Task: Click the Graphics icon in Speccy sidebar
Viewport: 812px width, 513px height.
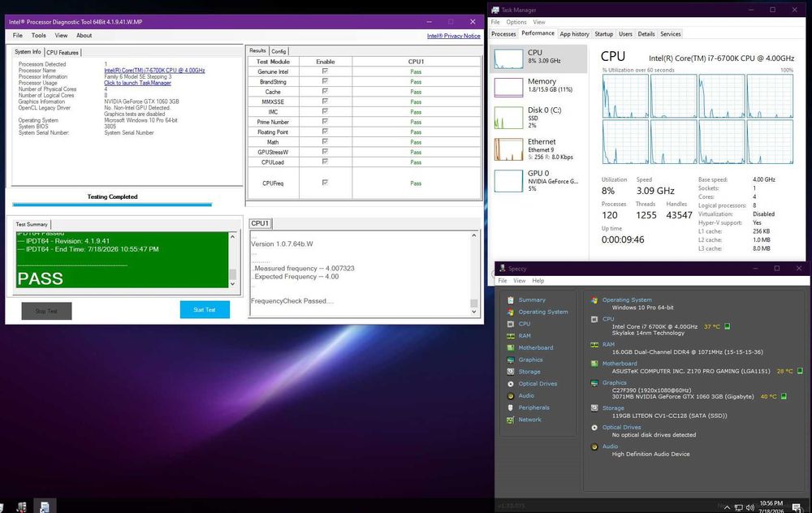Action: (511, 360)
